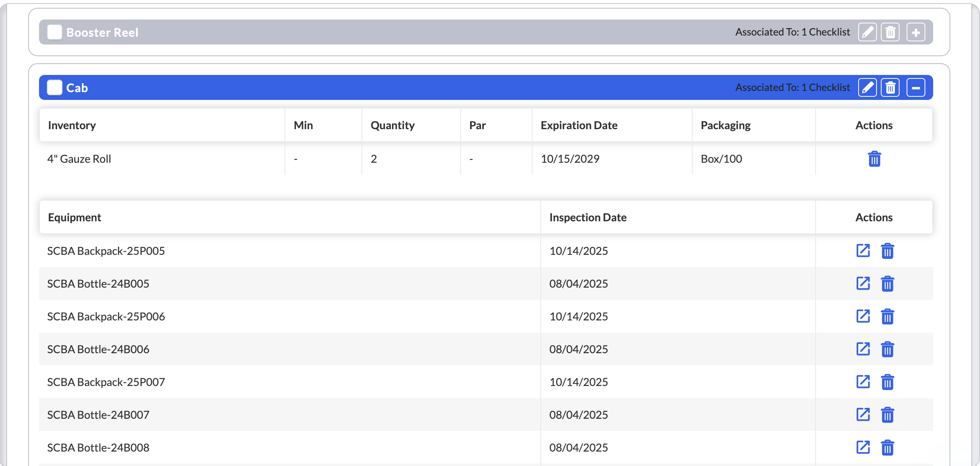Delete SCBA Bottle-24B007 from equipment
This screenshot has width=980, height=466.
pos(887,415)
